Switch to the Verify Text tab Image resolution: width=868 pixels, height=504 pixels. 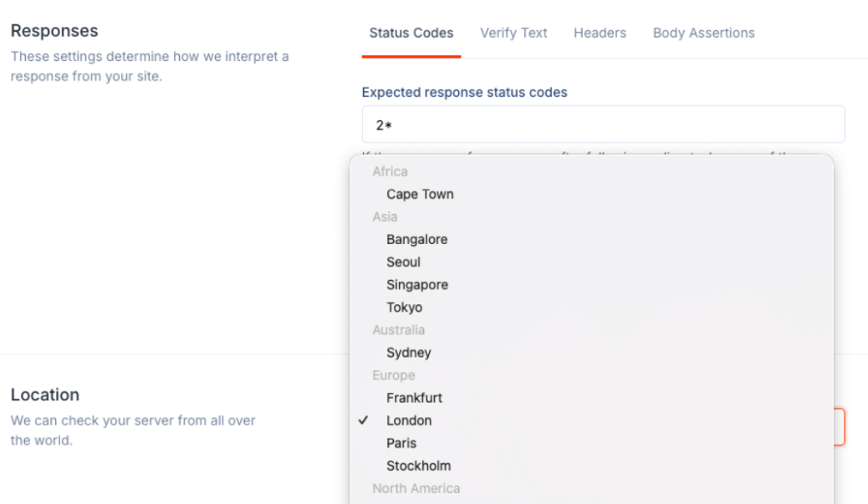point(513,33)
